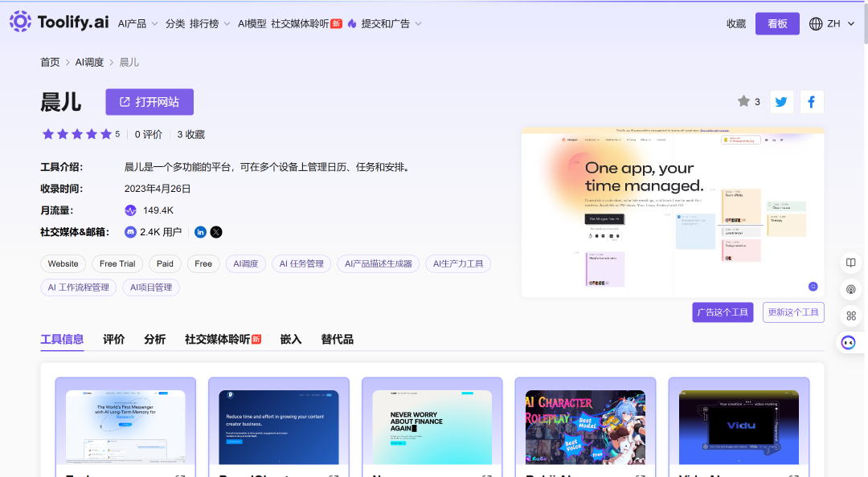Select the Free Trial tag

[x=117, y=264]
